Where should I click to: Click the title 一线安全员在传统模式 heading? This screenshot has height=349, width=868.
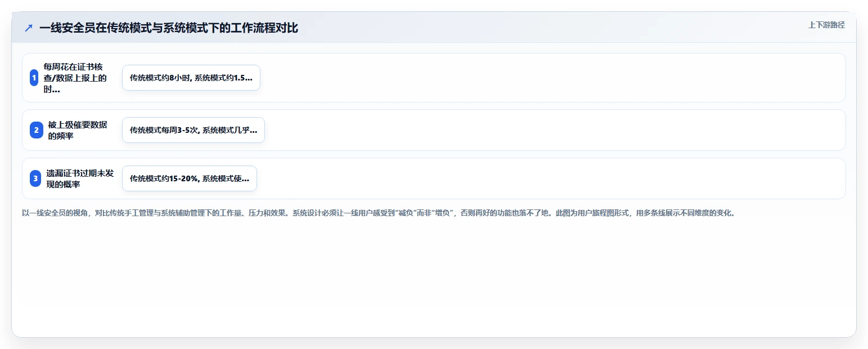pyautogui.click(x=169, y=28)
